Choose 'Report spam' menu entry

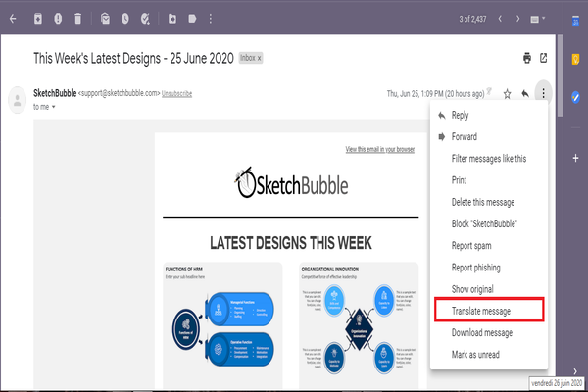pos(489,246)
